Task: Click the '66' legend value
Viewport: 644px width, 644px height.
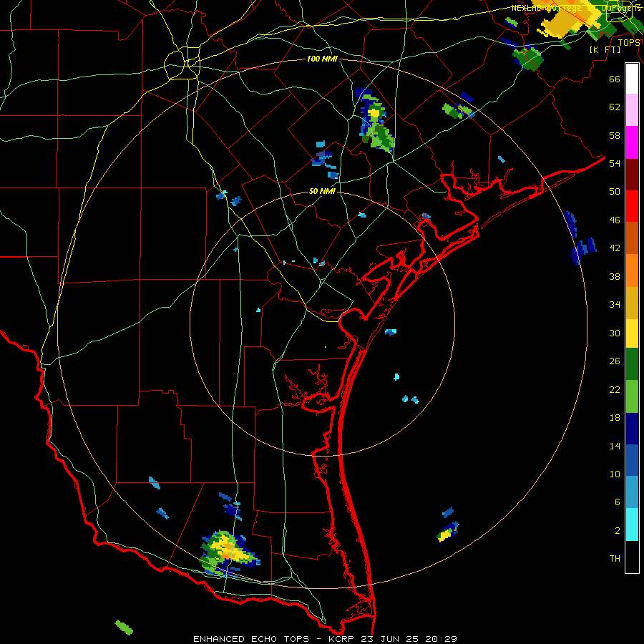Action: [615, 79]
